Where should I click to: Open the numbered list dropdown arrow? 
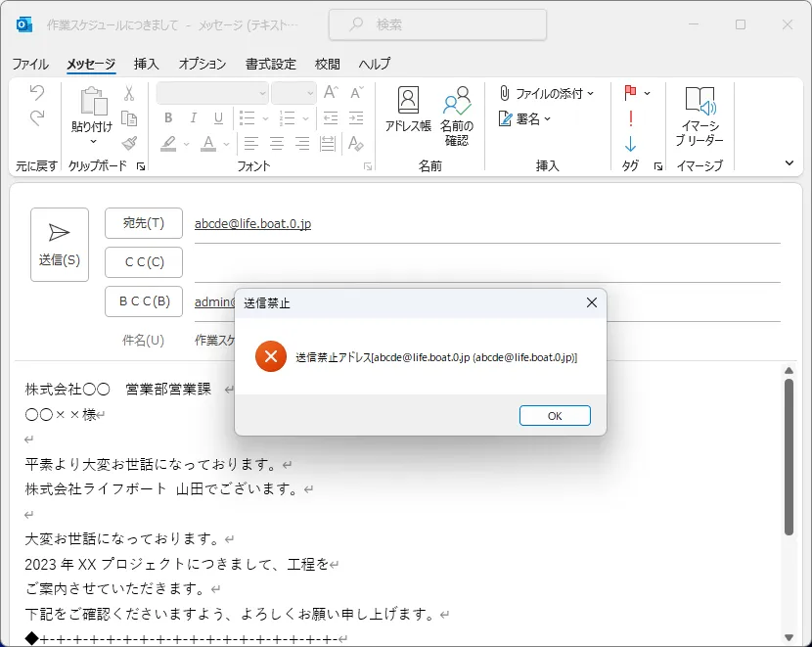click(305, 118)
